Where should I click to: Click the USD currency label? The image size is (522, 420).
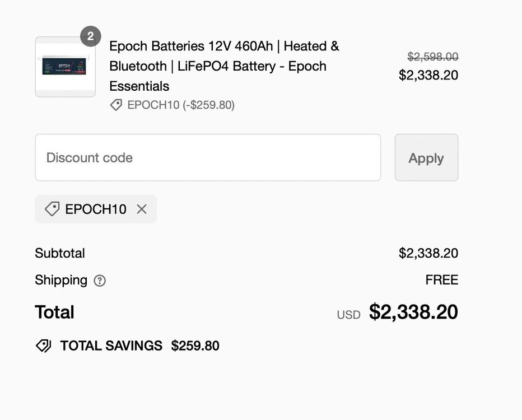click(x=348, y=315)
